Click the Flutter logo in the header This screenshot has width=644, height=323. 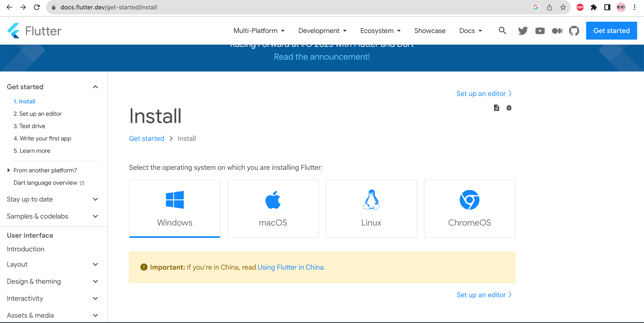pos(34,31)
